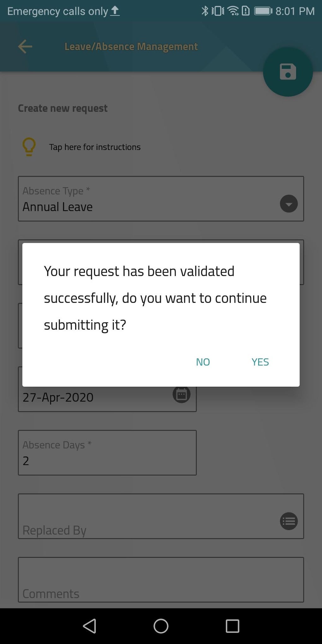The width and height of the screenshot is (322, 644).
Task: Tap the floating save disk icon
Action: point(288,72)
